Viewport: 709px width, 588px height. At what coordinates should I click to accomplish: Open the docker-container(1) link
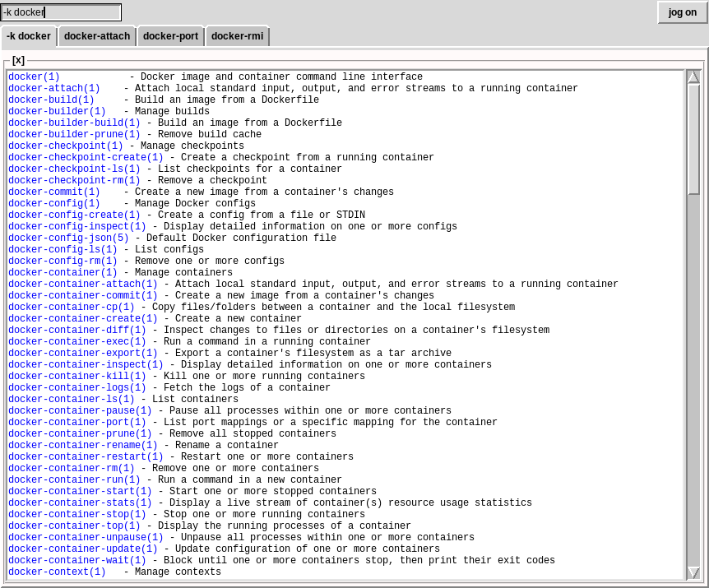coord(63,272)
